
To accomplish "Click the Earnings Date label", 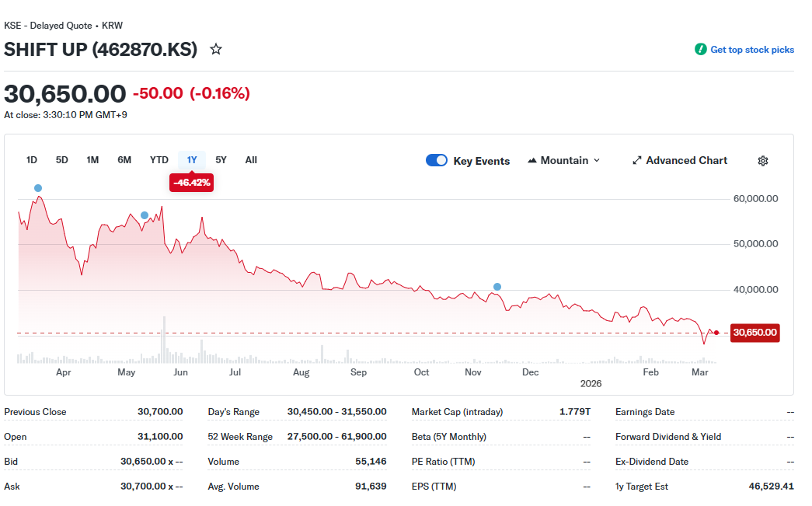I will [645, 412].
